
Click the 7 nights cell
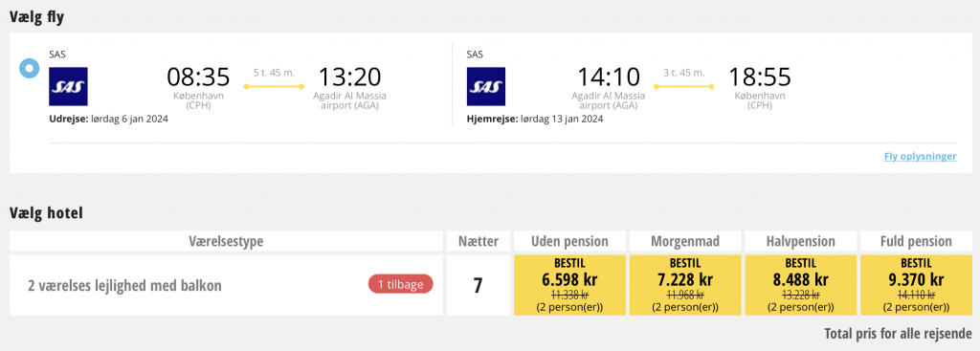[x=479, y=285]
